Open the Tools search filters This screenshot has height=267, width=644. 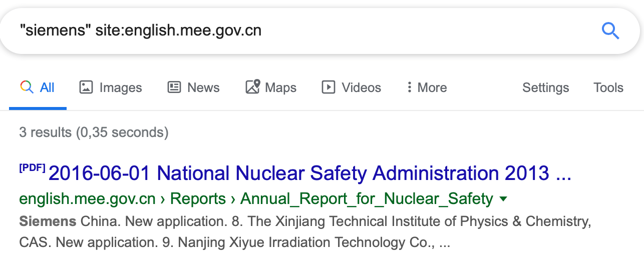(x=608, y=88)
